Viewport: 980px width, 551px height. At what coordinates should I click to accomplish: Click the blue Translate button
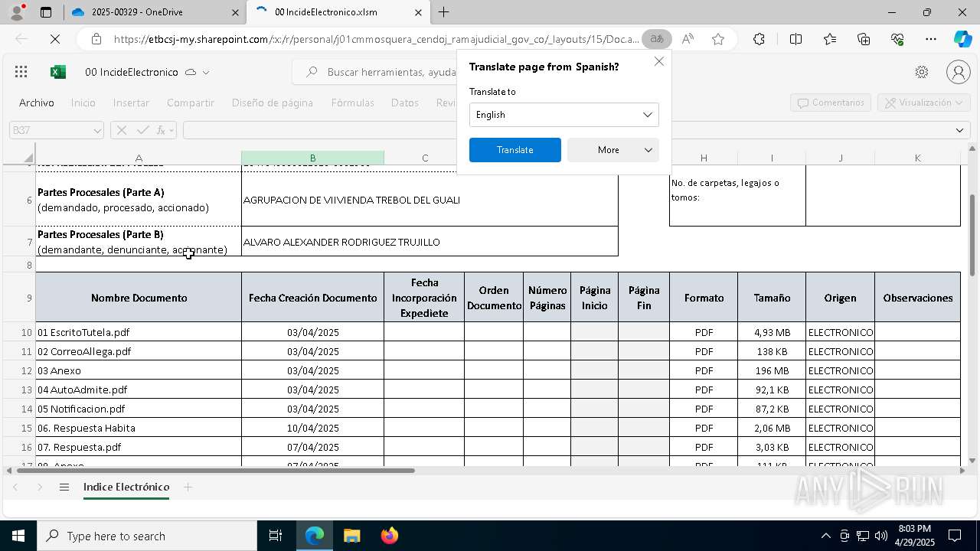pos(515,150)
